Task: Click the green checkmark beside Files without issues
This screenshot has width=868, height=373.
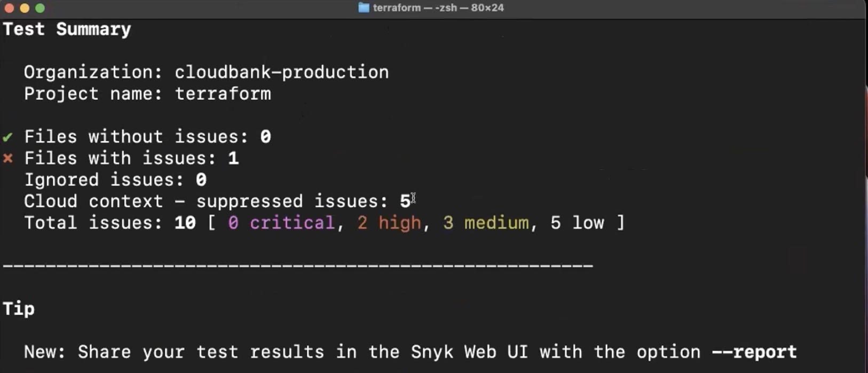Action: click(7, 137)
